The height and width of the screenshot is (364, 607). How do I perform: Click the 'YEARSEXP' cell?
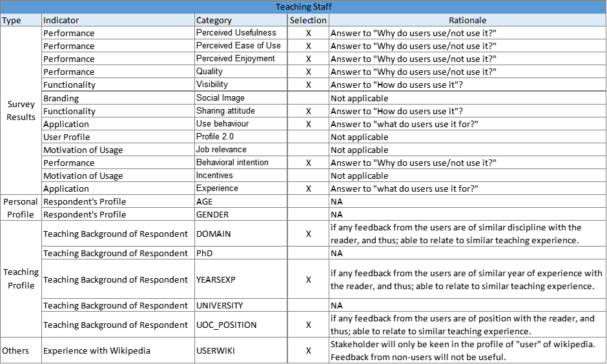tap(241, 279)
